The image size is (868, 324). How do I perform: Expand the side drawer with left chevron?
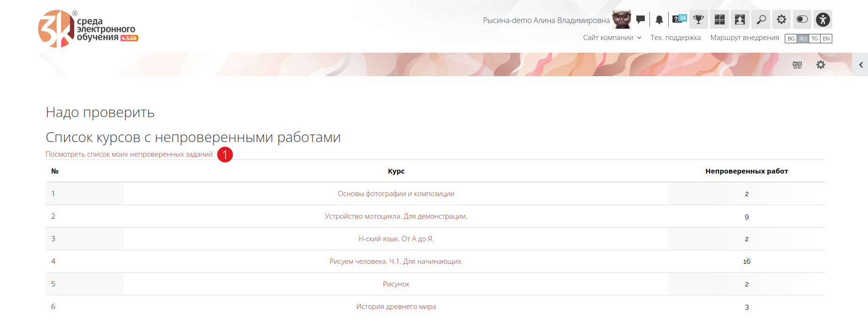click(860, 65)
